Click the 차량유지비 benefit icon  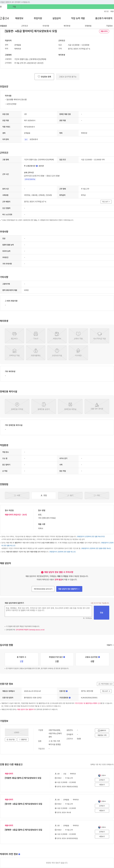(57, 336)
